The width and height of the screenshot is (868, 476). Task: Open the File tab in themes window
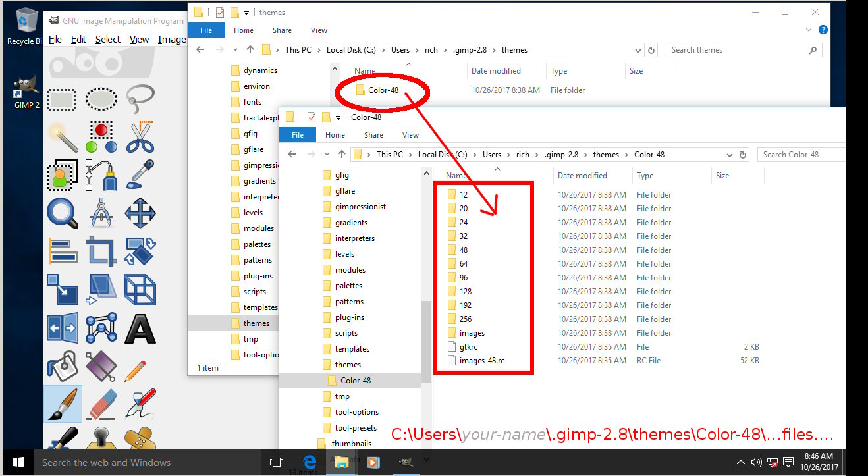(206, 30)
